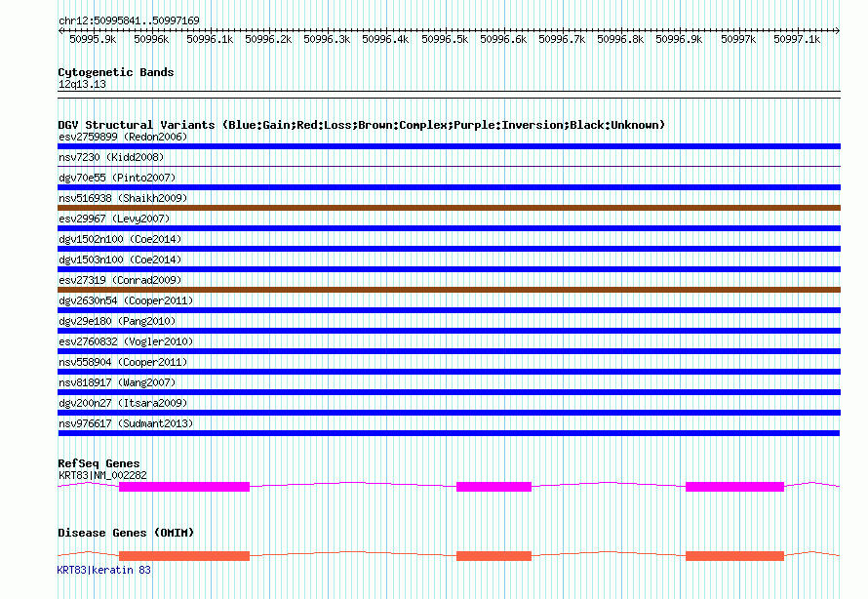This screenshot has height=599, width=868.
Task: Click the chr12:50995841..50997169 coordinates
Action: click(x=129, y=20)
